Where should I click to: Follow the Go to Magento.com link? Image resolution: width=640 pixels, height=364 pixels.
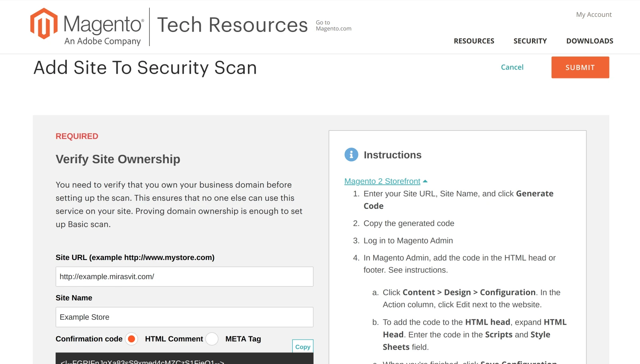pyautogui.click(x=333, y=26)
